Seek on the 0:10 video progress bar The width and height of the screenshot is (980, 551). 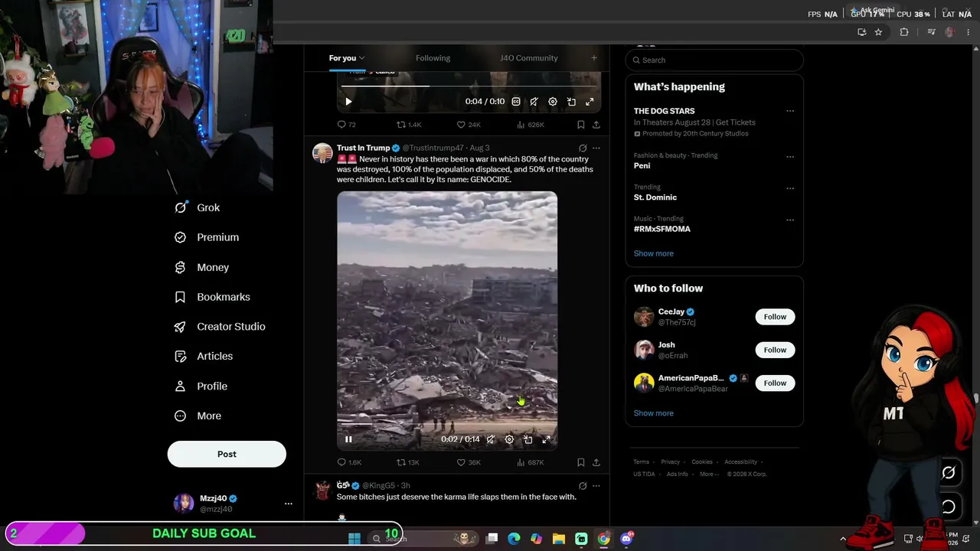(469, 86)
